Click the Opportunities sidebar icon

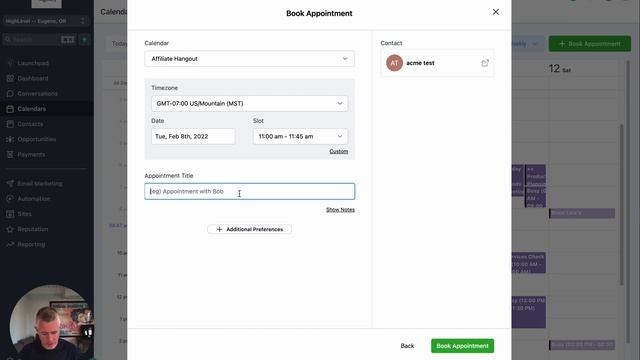[10, 139]
